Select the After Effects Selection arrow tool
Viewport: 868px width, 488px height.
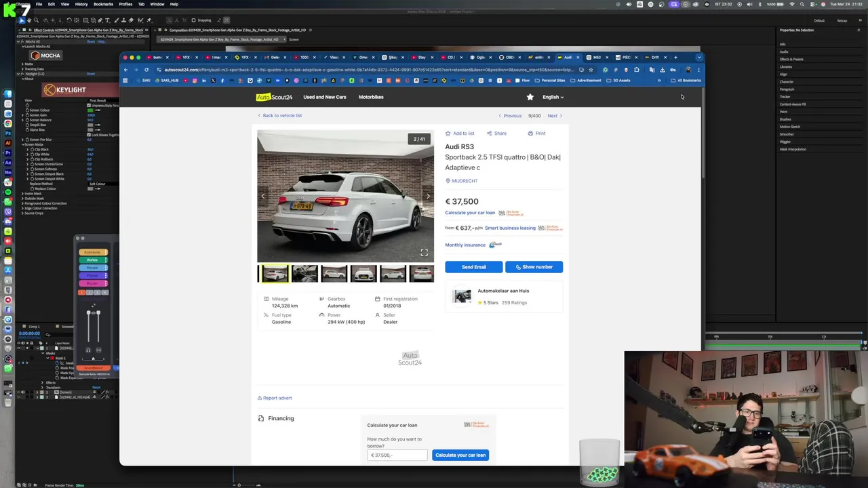coord(22,20)
